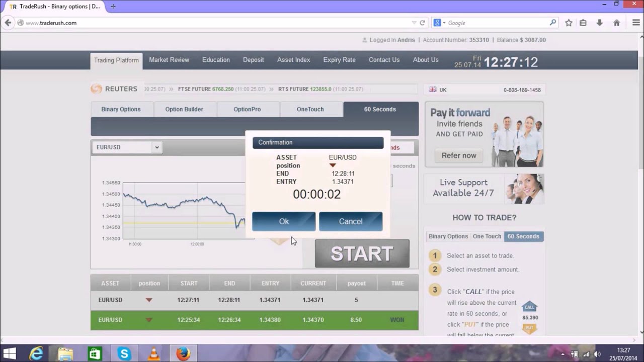The width and height of the screenshot is (644, 362).
Task: Go to the browser home icon
Action: point(616,23)
